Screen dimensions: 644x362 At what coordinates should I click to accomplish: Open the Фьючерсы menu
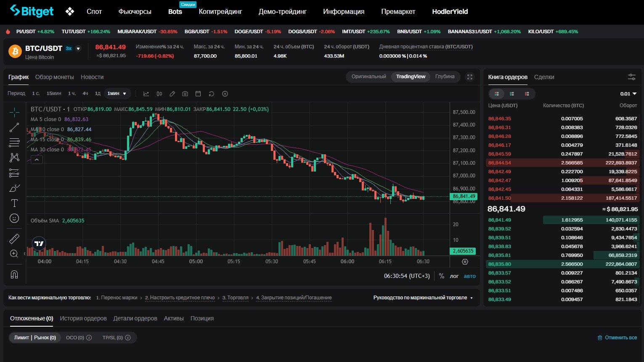click(135, 12)
